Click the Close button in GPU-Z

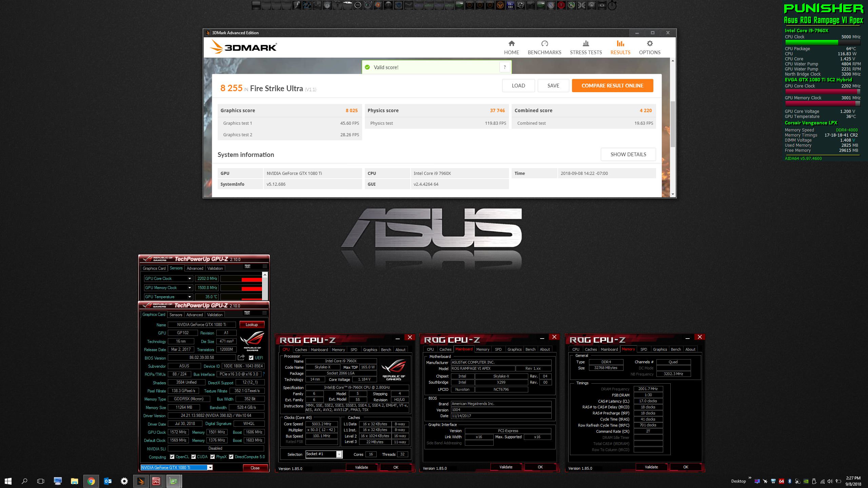click(x=255, y=468)
